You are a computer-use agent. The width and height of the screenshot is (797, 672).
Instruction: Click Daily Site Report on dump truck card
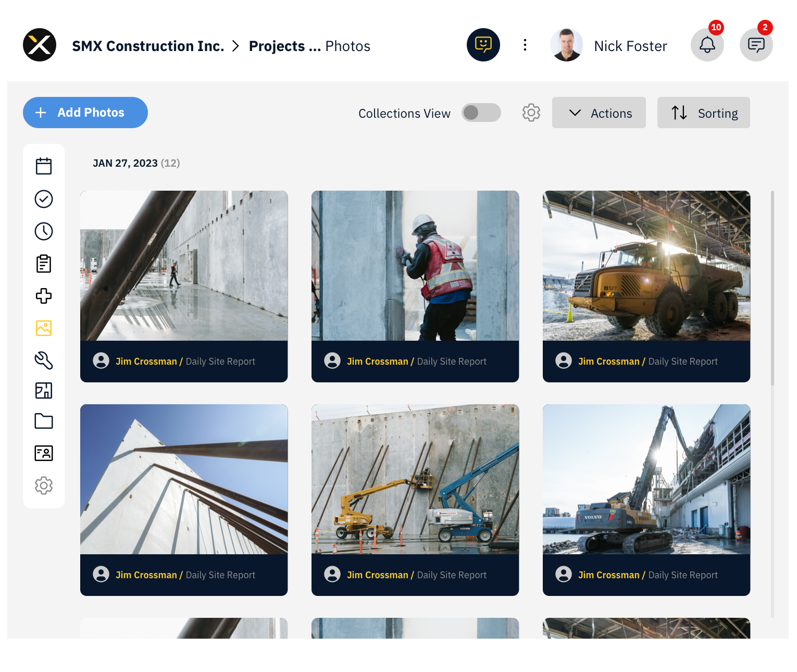(683, 362)
